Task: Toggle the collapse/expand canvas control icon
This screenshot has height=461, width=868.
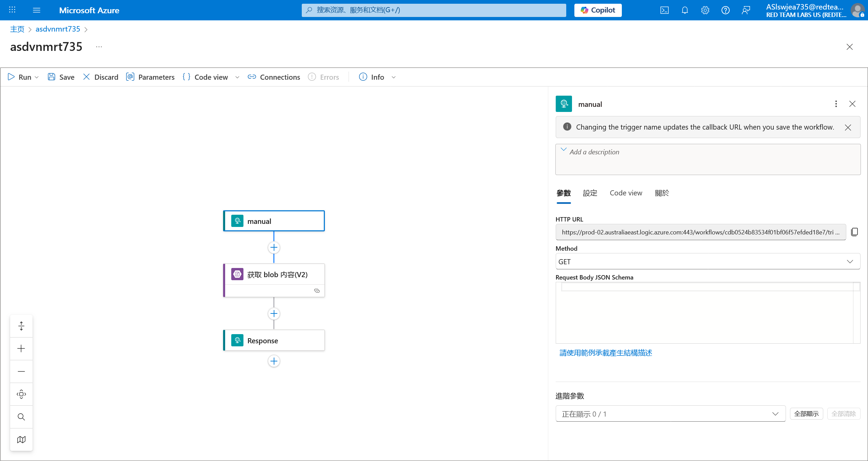Action: point(21,326)
